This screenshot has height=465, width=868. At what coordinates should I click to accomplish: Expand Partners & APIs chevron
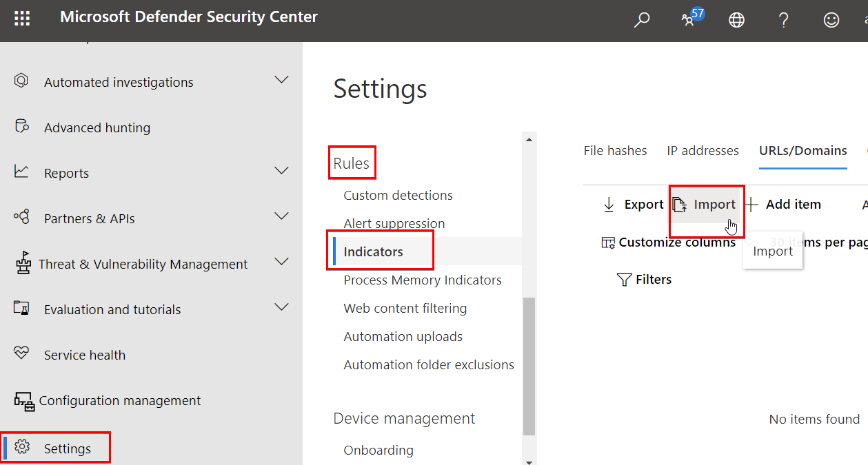tap(281, 216)
